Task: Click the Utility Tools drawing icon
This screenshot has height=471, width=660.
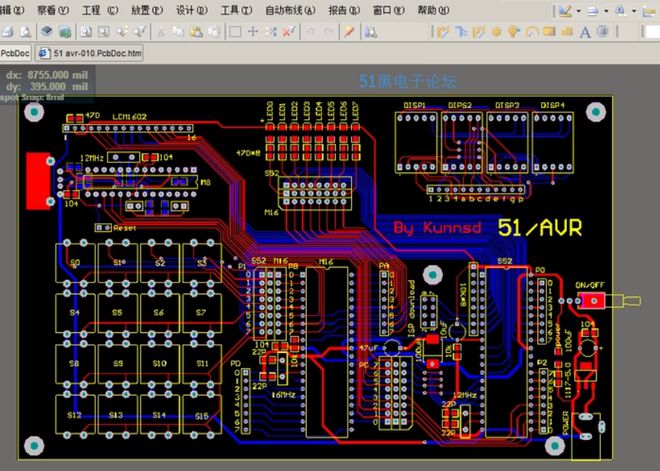Action: pyautogui.click(x=565, y=11)
